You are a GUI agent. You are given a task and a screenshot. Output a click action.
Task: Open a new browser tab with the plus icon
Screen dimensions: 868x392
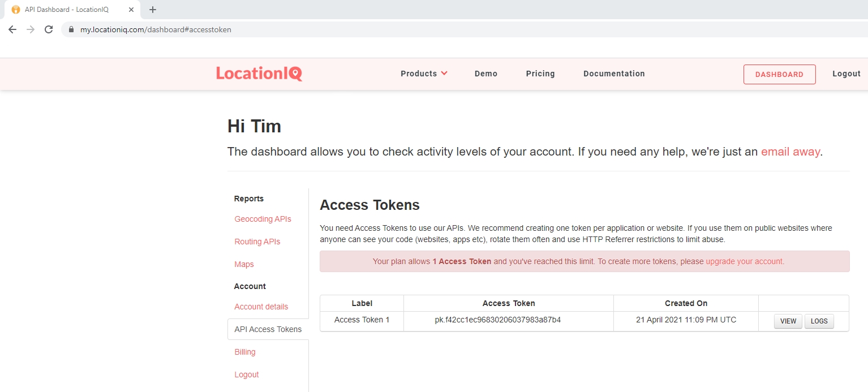click(152, 9)
